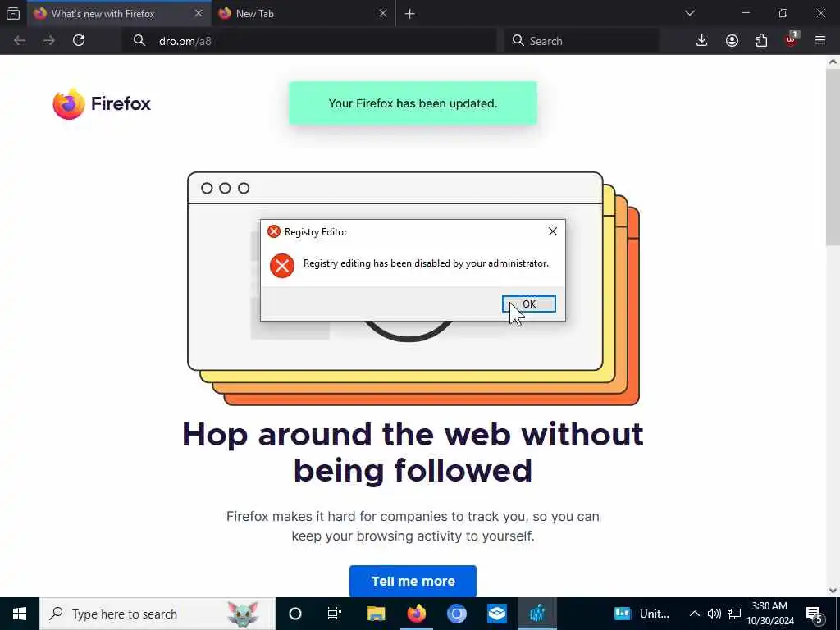Show hidden system tray icons chevron
This screenshot has height=630, width=840.
click(x=694, y=614)
